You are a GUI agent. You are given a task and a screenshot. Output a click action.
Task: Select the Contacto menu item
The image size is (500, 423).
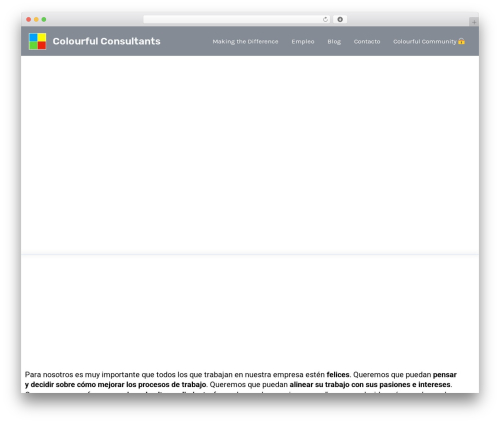(367, 42)
